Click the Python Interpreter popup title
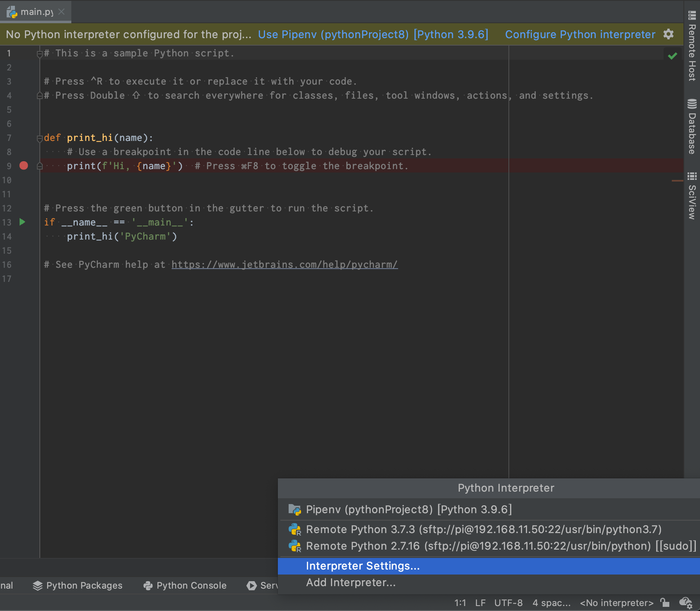Image resolution: width=700 pixels, height=611 pixels. coord(506,488)
